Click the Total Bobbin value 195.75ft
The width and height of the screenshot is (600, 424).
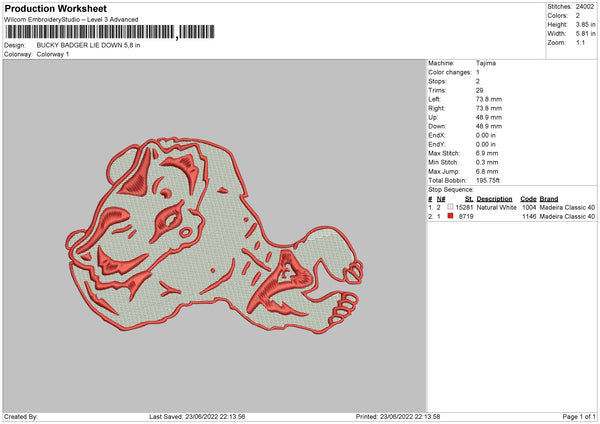pyautogui.click(x=488, y=180)
